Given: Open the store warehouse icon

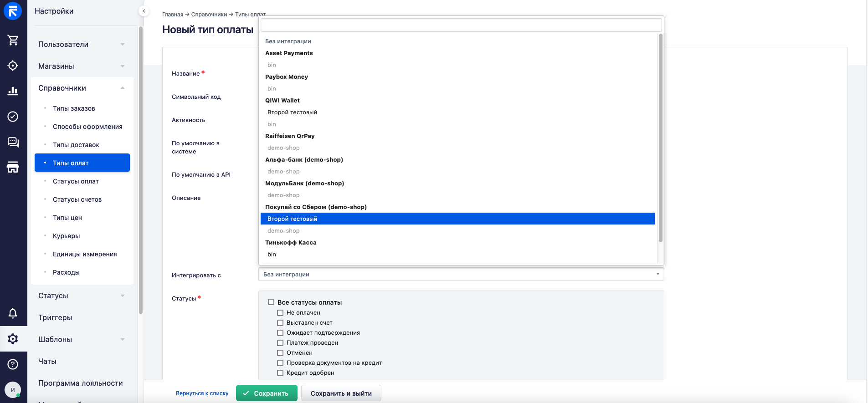Looking at the screenshot, I should click(x=13, y=167).
